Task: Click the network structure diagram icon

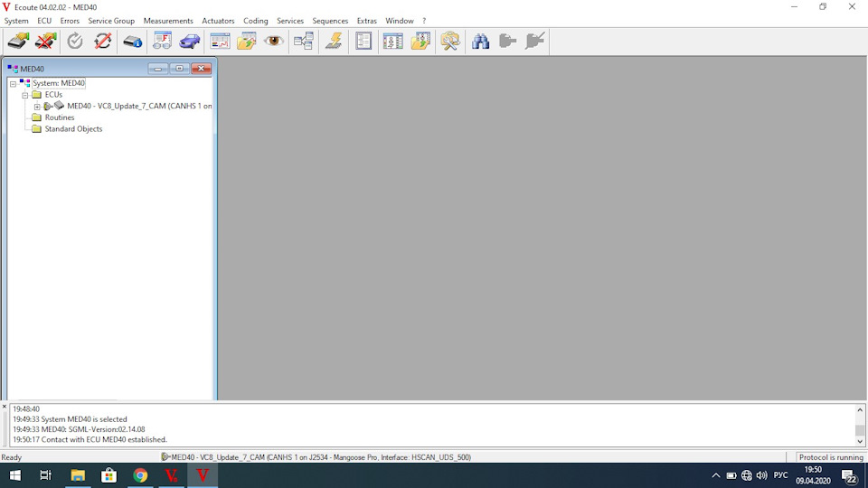Action: point(304,41)
